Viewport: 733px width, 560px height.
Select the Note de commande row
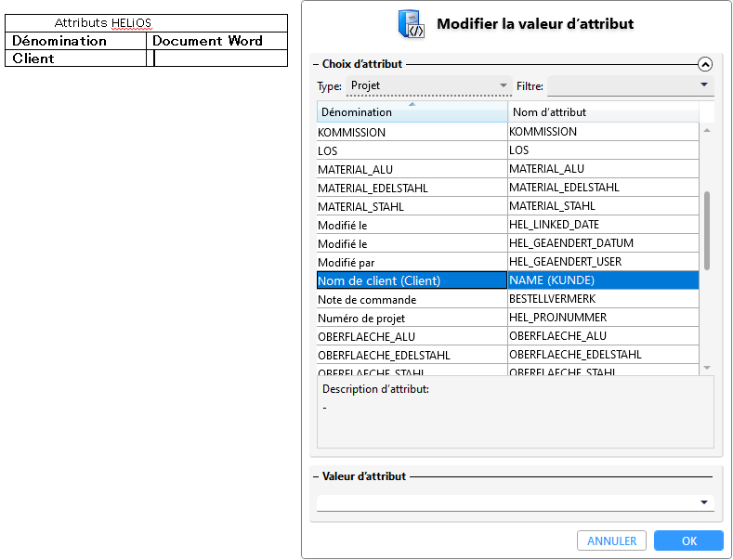pyautogui.click(x=507, y=299)
